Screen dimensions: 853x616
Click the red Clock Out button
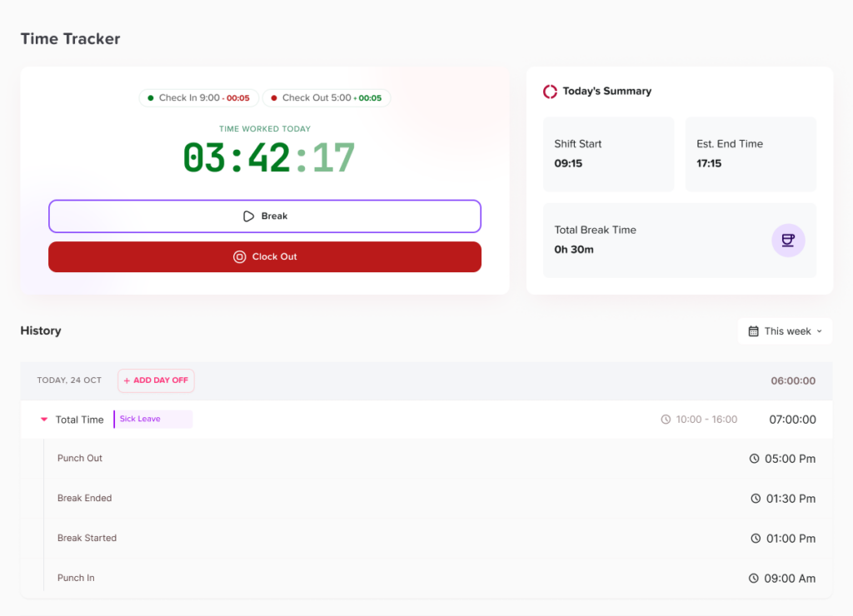click(265, 256)
